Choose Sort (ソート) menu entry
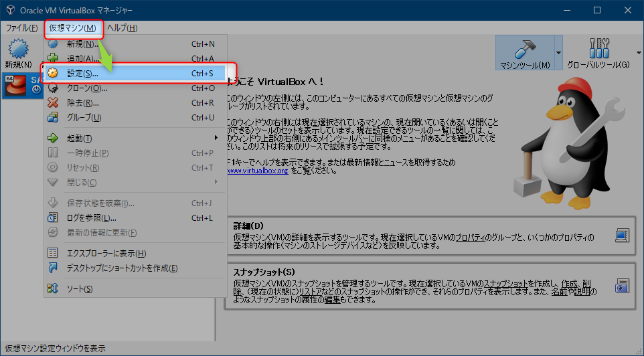Viewport: 644px width, 356px height. (x=135, y=288)
